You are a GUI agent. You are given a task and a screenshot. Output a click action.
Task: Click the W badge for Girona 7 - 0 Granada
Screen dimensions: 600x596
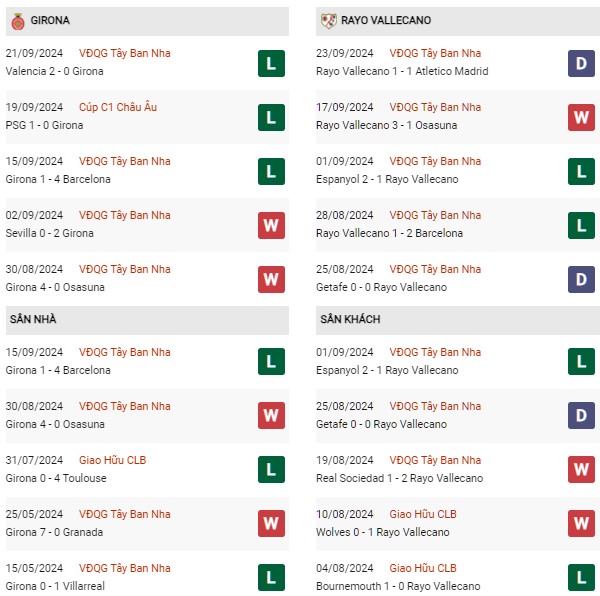[270, 524]
